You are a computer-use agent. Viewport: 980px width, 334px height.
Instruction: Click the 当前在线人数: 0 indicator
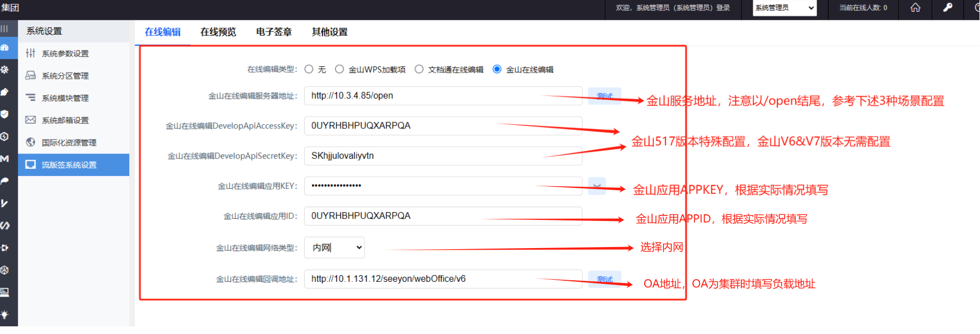coord(863,8)
